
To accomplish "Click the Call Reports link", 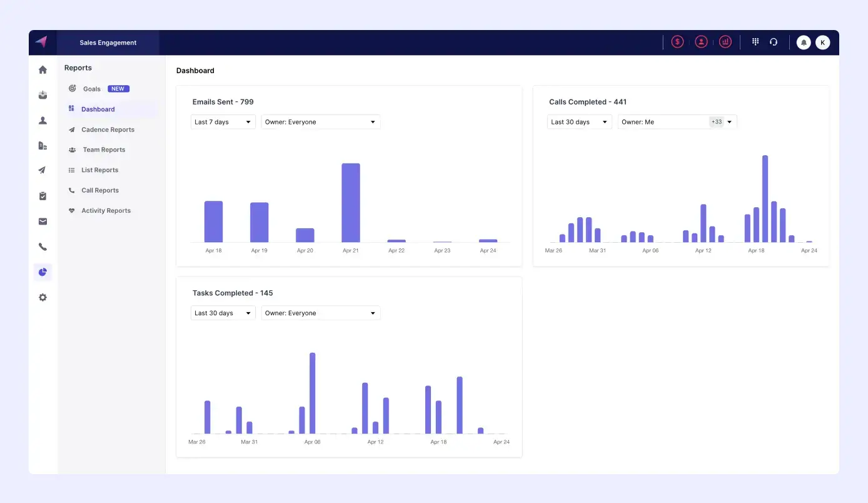I will 100,190.
